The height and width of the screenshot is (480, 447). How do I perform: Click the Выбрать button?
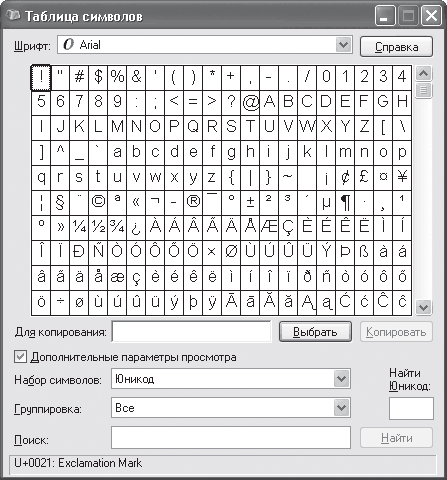(315, 332)
